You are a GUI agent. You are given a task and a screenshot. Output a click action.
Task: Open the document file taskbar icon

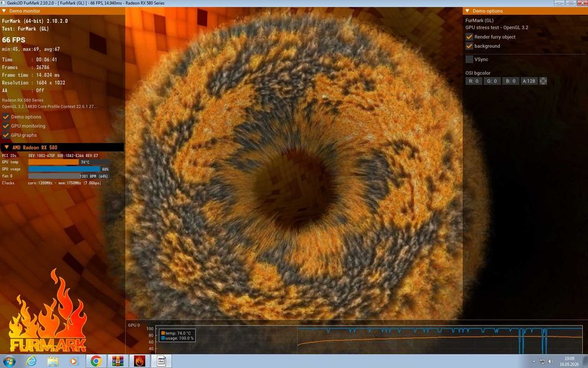161,362
